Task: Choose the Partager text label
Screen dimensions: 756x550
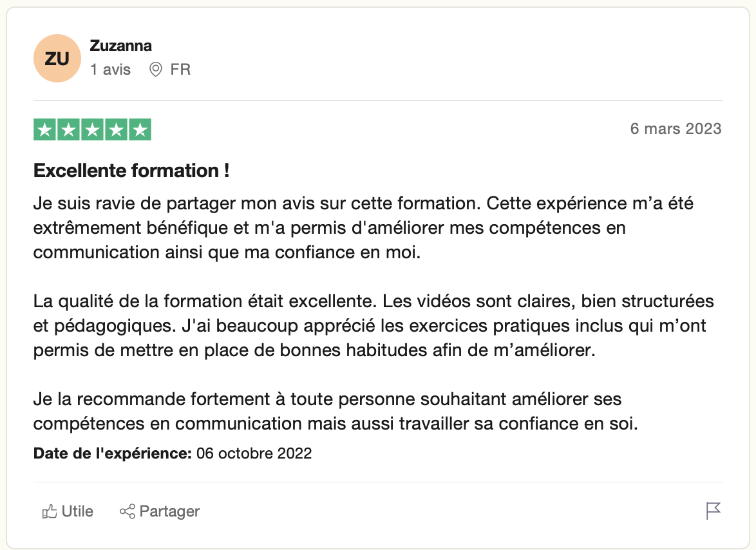Action: pyautogui.click(x=169, y=511)
